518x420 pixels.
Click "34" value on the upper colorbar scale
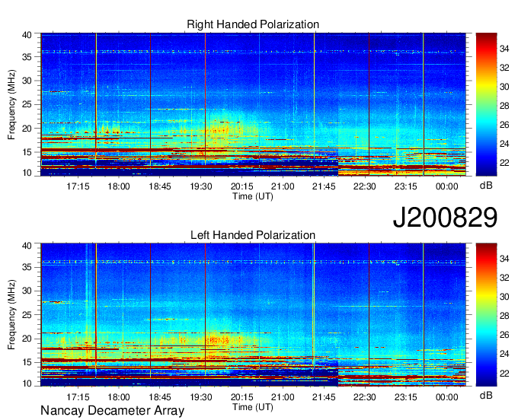click(504, 49)
